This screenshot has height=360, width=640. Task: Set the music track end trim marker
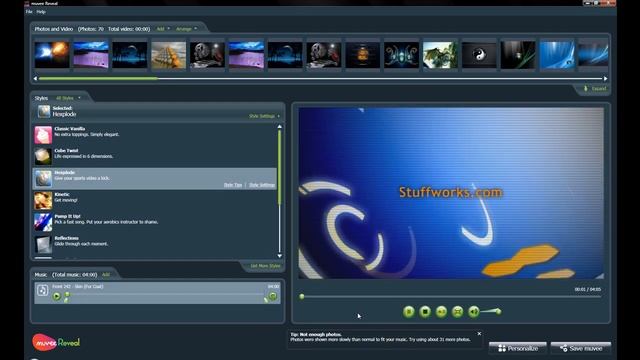click(266, 300)
